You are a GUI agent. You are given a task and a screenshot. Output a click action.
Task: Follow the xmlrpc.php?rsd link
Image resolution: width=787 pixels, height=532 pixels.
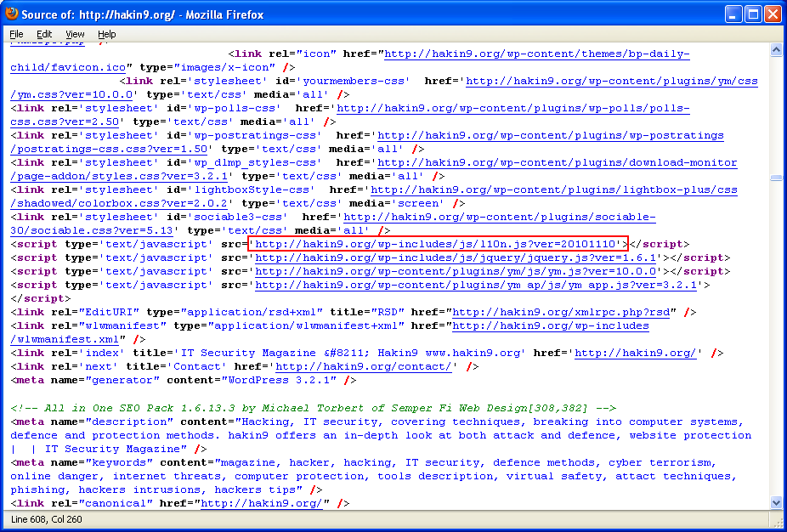(561, 312)
